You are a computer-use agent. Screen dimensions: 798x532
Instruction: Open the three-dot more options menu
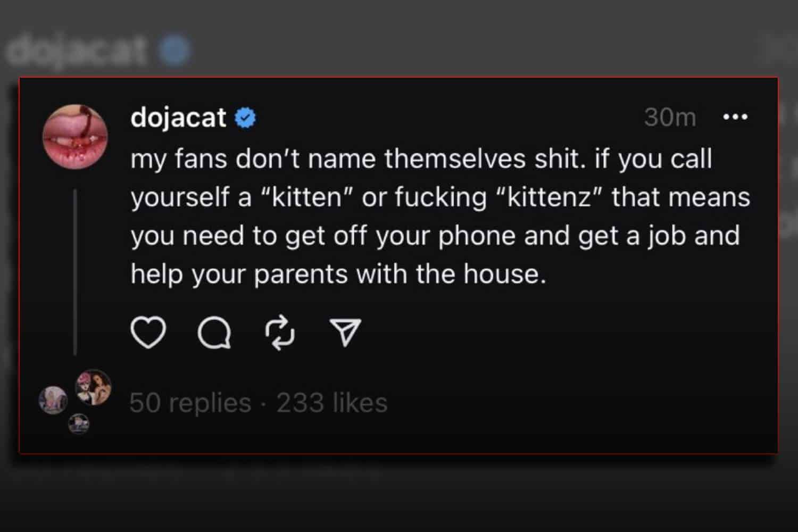coord(736,117)
